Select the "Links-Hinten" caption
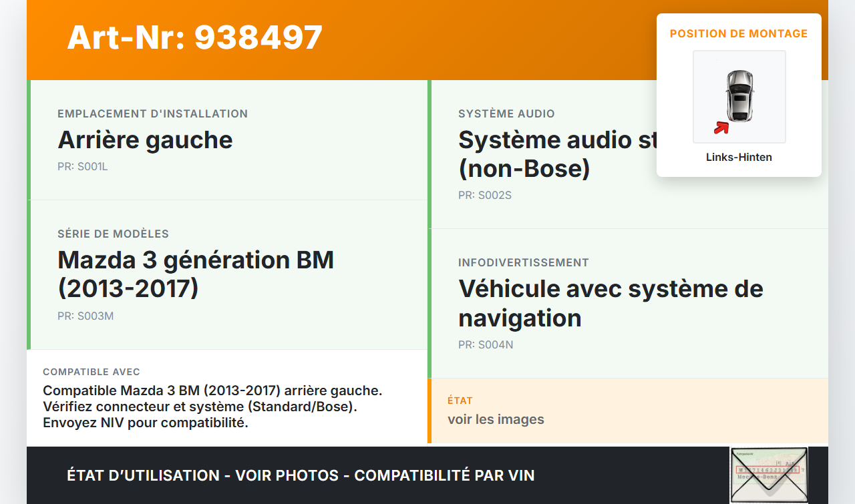 pos(739,158)
